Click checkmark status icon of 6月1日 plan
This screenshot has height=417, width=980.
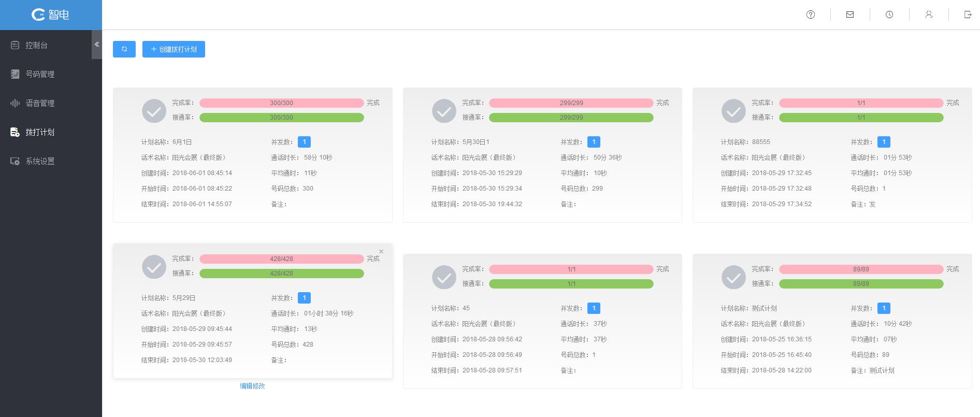tap(154, 111)
